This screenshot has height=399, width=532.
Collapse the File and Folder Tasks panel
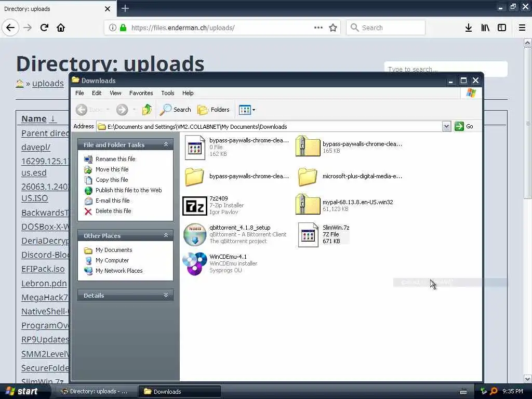click(166, 144)
